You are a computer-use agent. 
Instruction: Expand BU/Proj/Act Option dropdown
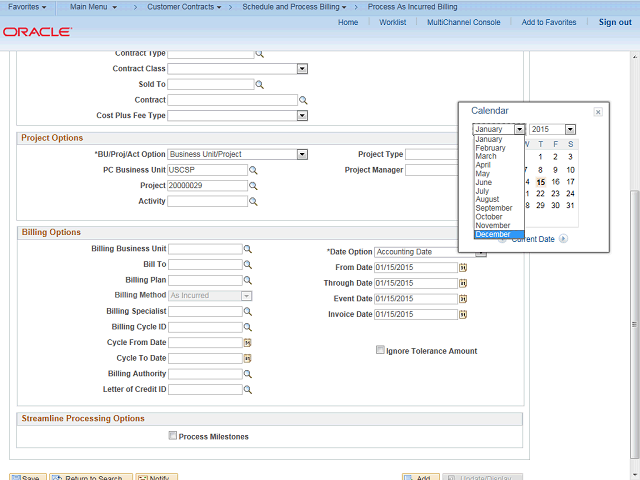point(301,155)
